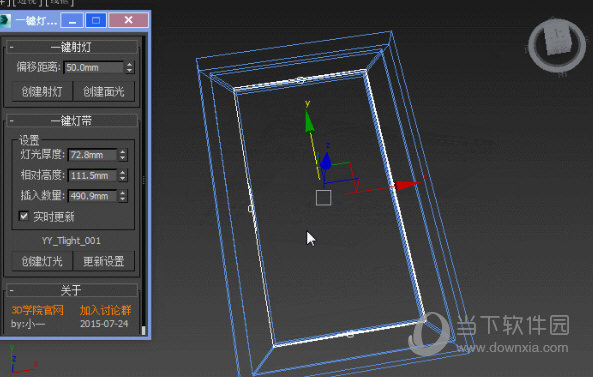Screen dimensions: 593x377
Task: Collapse the 一键灯带 rollout
Action: (x=12, y=121)
